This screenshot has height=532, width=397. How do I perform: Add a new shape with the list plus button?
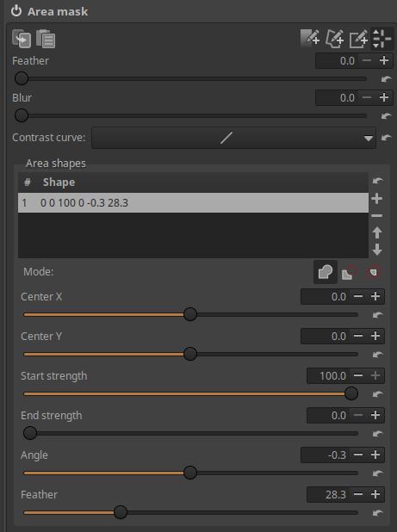[377, 199]
